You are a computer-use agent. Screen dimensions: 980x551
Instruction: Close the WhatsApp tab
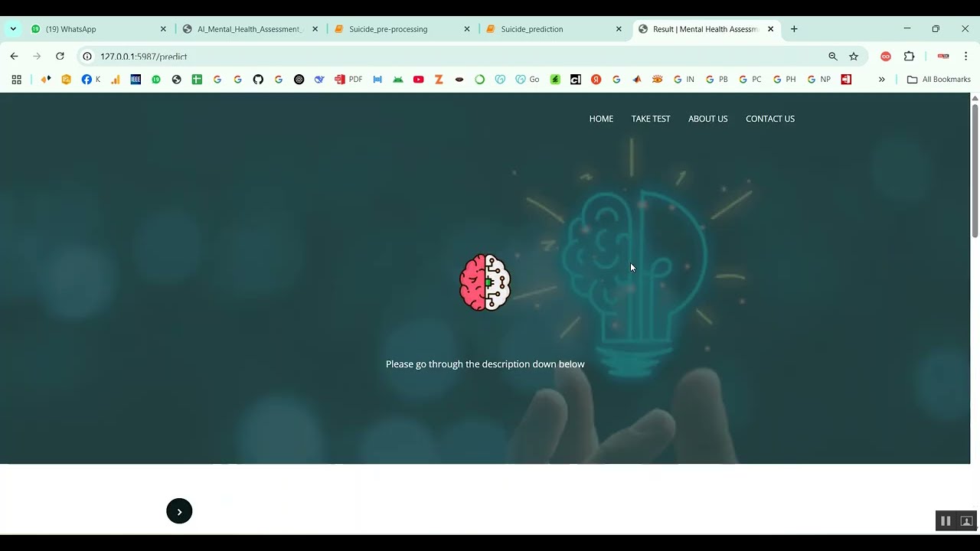[x=163, y=29]
